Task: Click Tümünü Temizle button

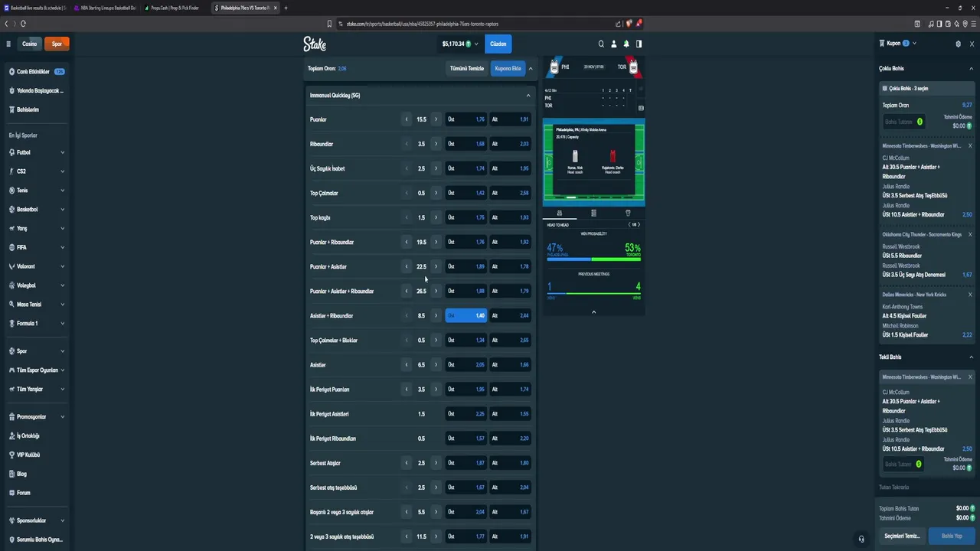Action: (467, 68)
